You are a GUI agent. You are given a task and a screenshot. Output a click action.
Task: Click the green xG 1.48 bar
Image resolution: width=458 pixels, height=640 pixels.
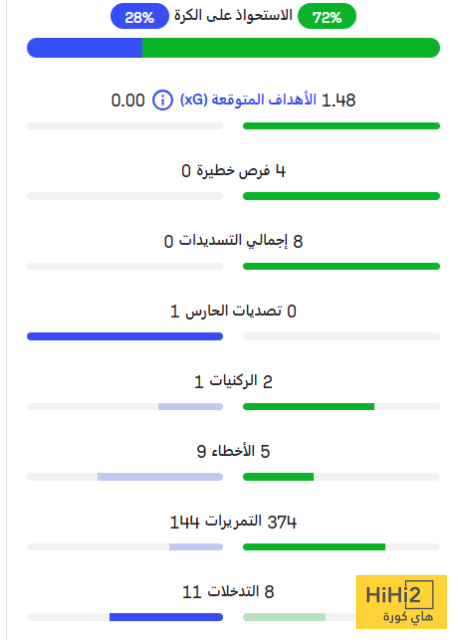click(341, 126)
